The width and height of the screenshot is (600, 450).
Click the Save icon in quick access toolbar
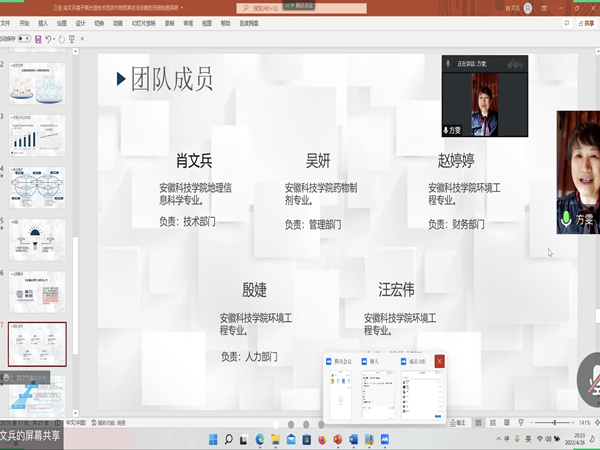pos(38,39)
